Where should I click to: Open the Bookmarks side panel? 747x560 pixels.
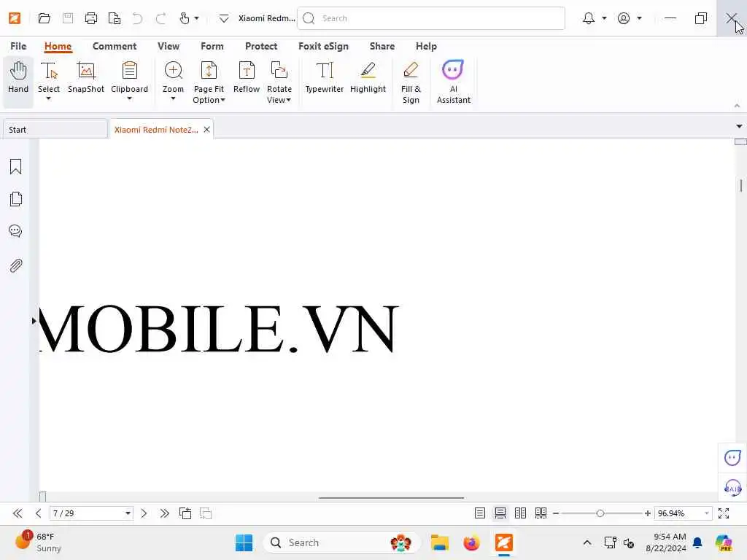pos(16,167)
